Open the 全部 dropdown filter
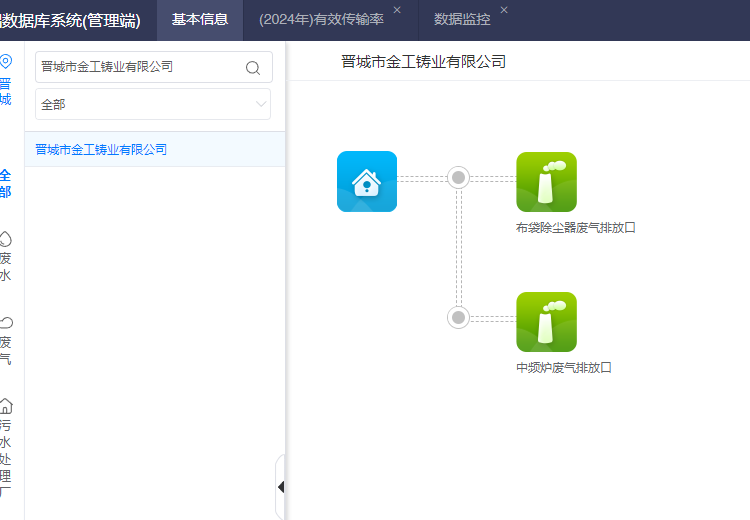 [153, 104]
